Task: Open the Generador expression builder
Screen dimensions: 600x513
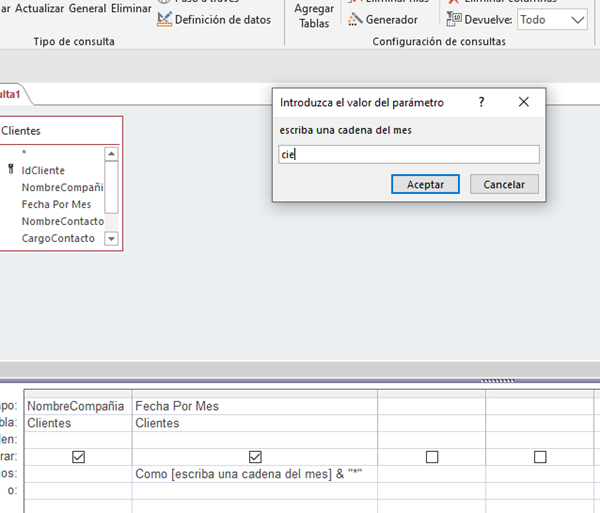Action: [383, 20]
